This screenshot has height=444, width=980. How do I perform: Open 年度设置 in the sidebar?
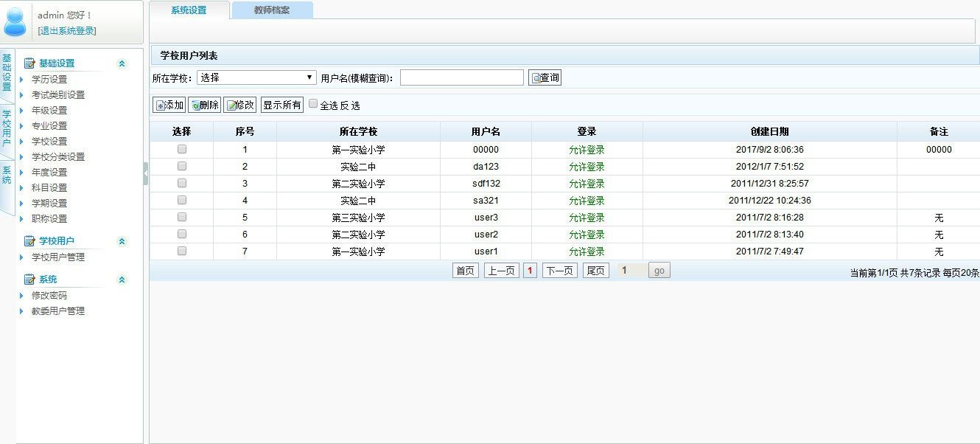pos(49,173)
